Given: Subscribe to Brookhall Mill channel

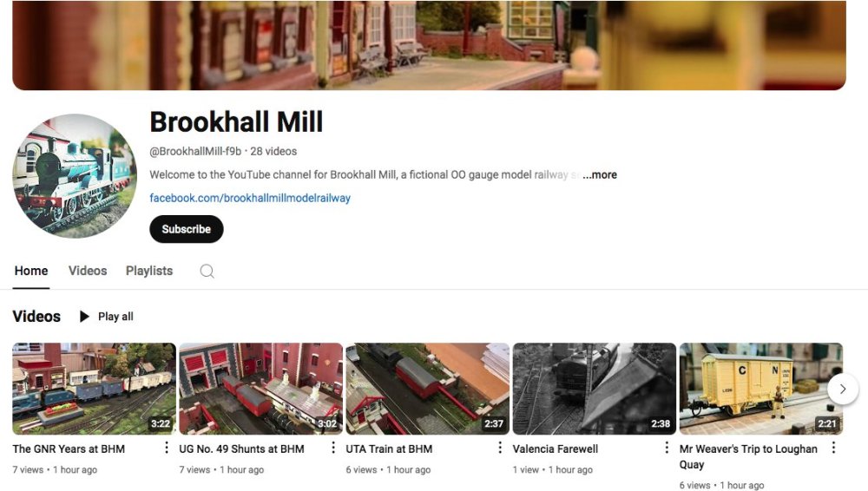Looking at the screenshot, I should 186,229.
